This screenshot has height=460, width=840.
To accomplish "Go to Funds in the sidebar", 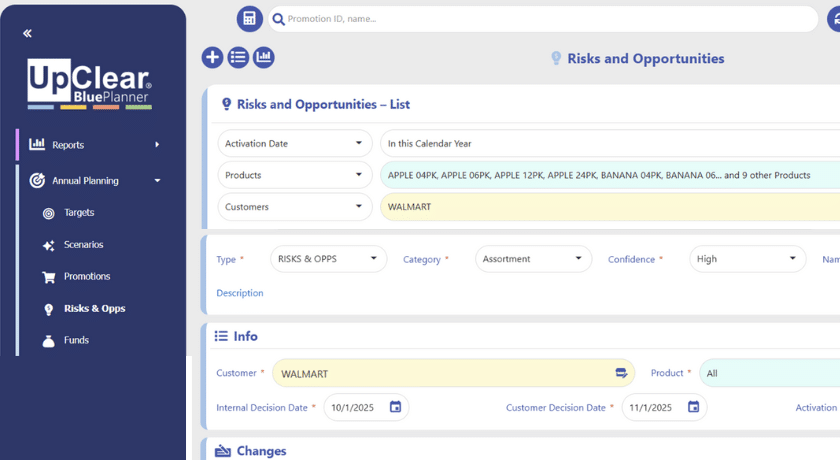I will coord(76,341).
